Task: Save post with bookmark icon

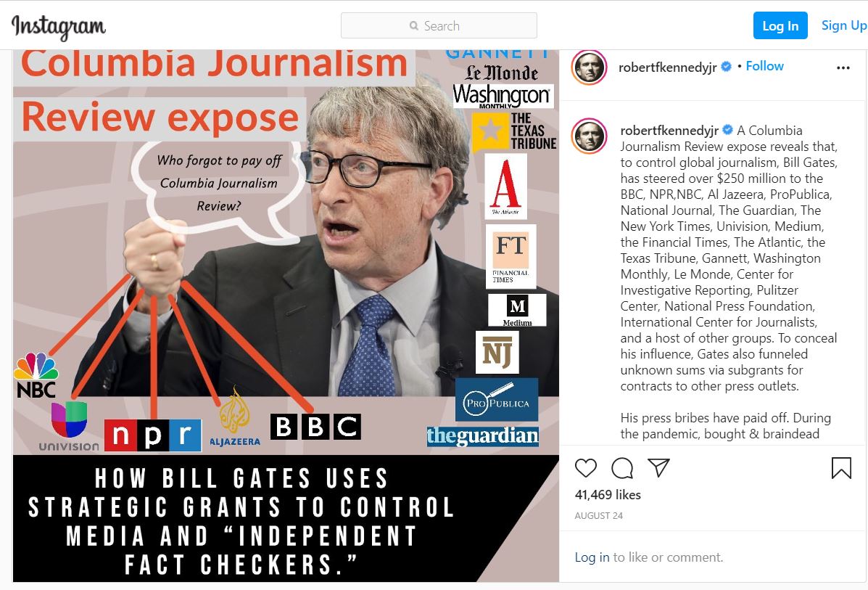Action: click(841, 468)
